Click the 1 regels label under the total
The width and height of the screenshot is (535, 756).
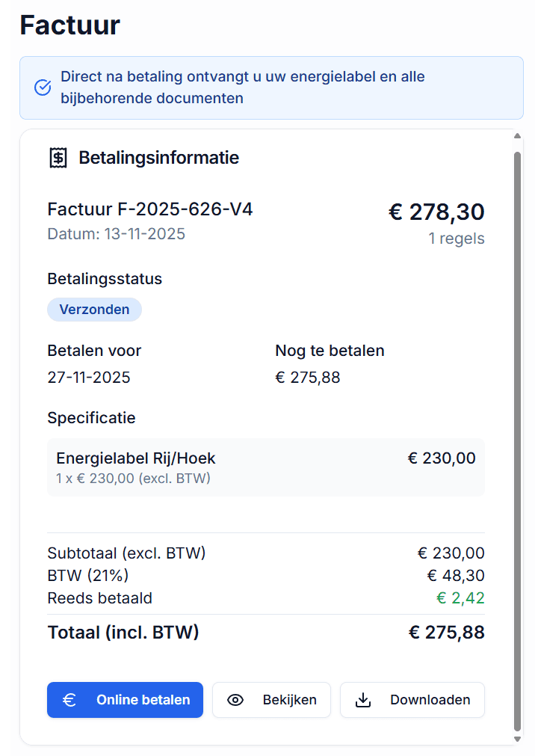(457, 239)
